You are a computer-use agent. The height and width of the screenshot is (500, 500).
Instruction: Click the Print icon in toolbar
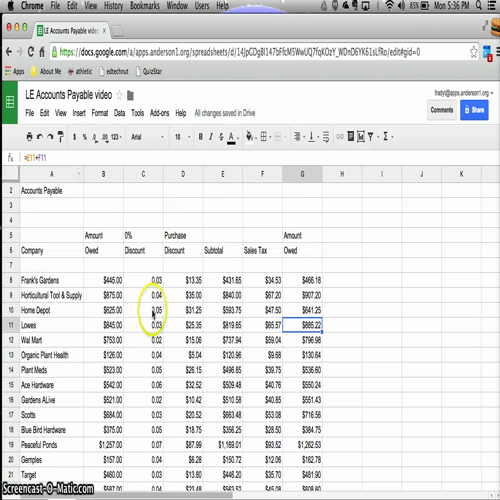(29, 137)
